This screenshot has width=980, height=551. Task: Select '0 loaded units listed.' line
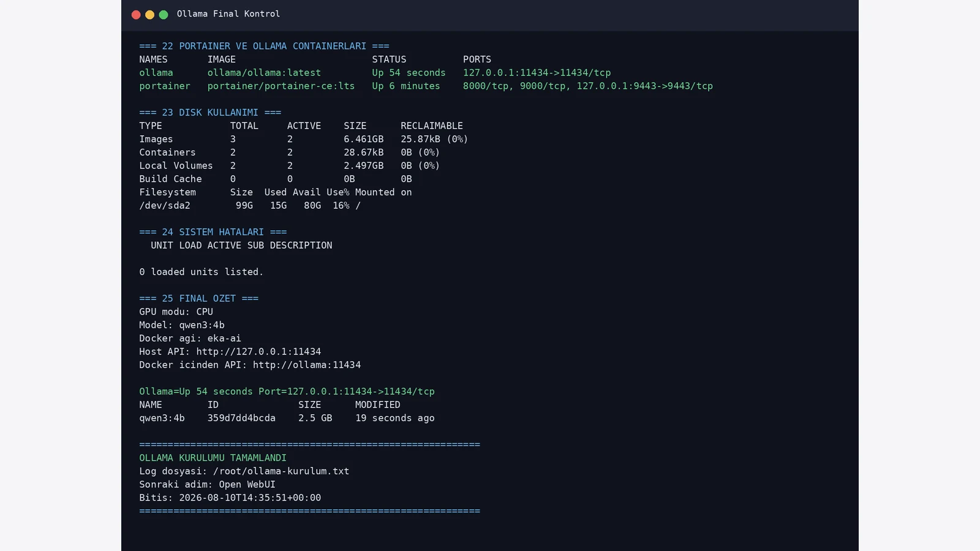(202, 272)
